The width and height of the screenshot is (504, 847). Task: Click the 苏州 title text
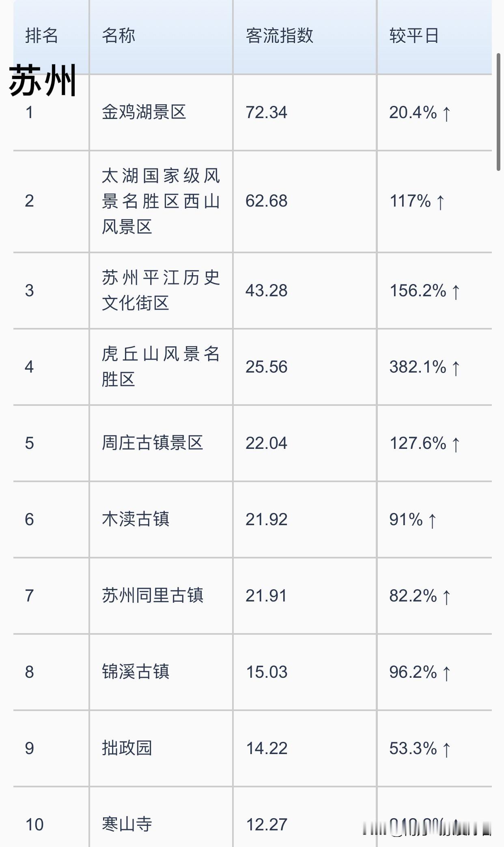tap(43, 80)
